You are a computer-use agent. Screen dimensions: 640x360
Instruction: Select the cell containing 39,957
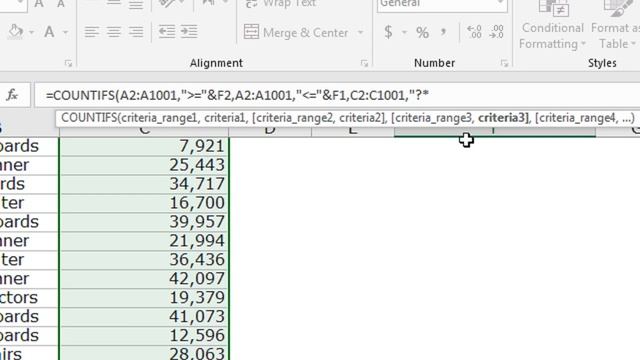[144, 222]
